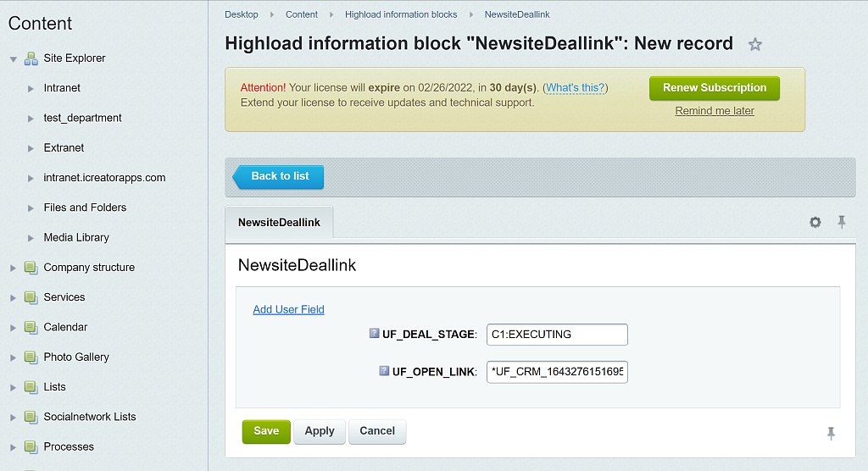Open Highload information blocks breadcrumb

[401, 14]
